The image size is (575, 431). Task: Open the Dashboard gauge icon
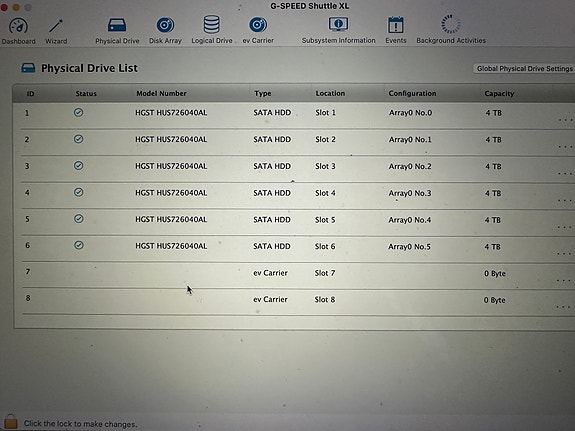tap(18, 26)
